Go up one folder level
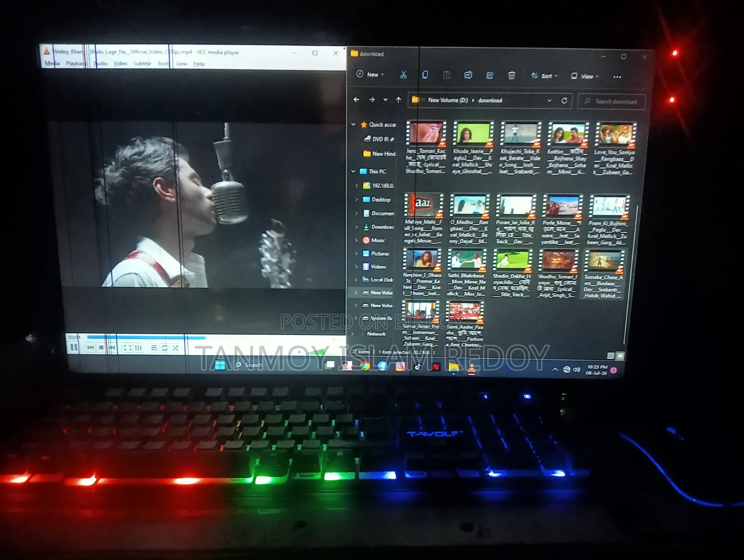Viewport: 744px width, 560px height. click(399, 99)
